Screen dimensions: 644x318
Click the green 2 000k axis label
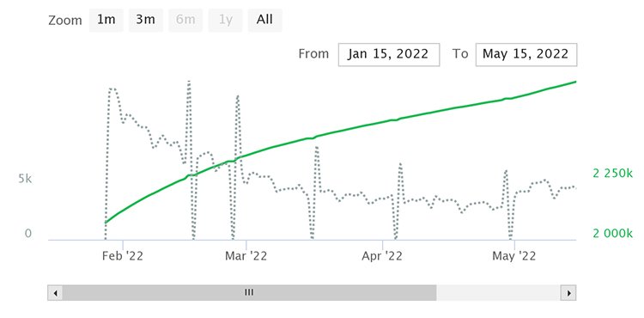(613, 234)
